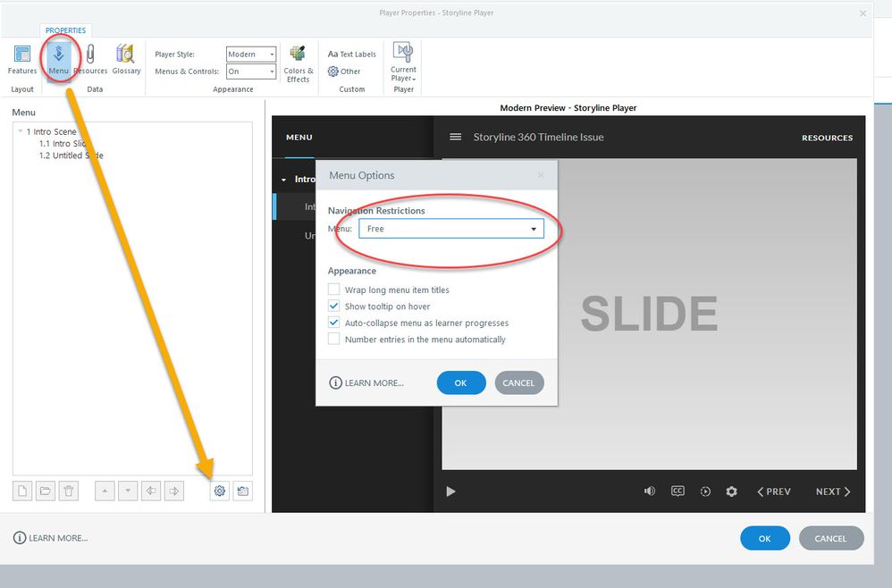The image size is (892, 588).
Task: Enable Wrap long menu item titles
Action: tap(334, 290)
